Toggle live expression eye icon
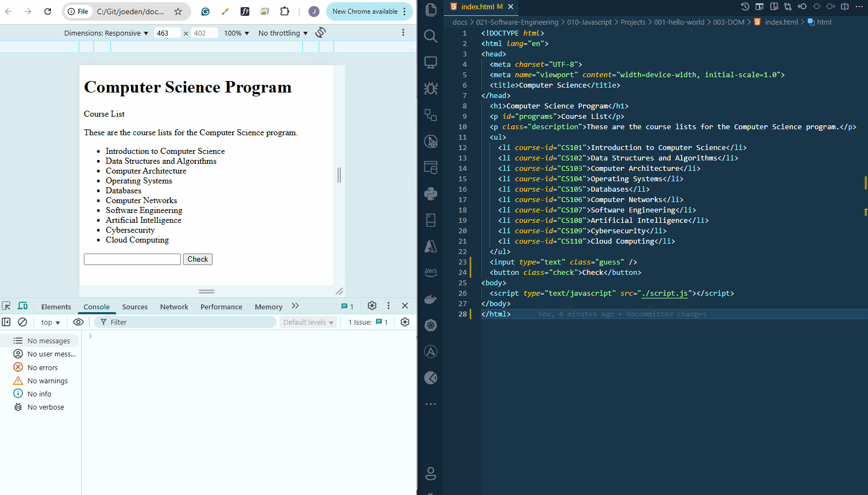 [78, 322]
